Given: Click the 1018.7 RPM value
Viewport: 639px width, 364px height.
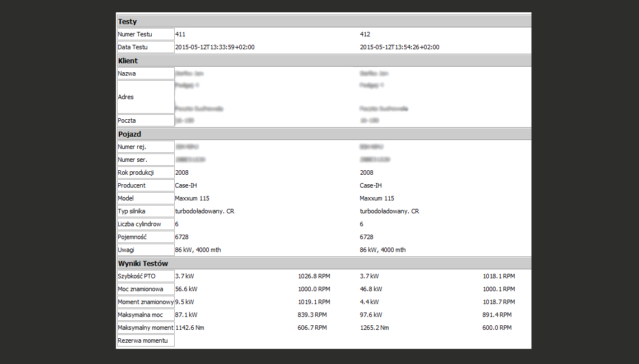Looking at the screenshot, I should coord(499,302).
